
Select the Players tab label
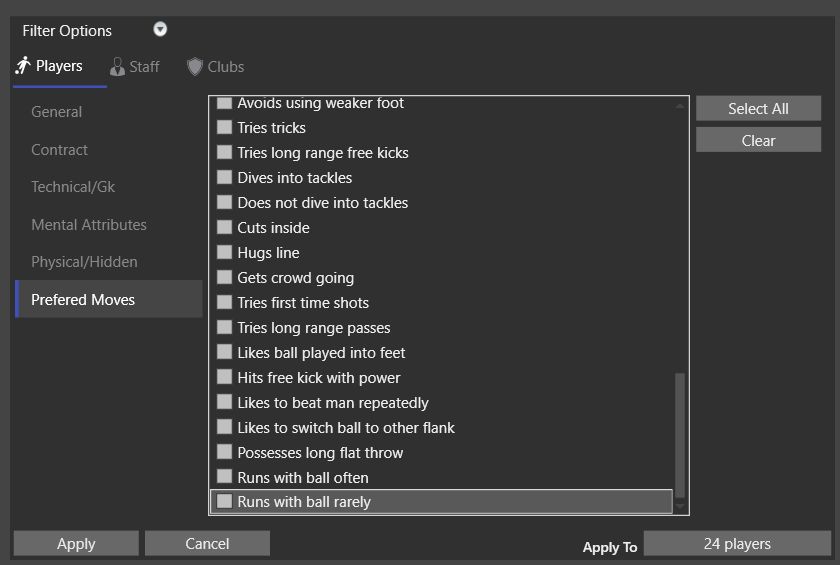click(59, 66)
